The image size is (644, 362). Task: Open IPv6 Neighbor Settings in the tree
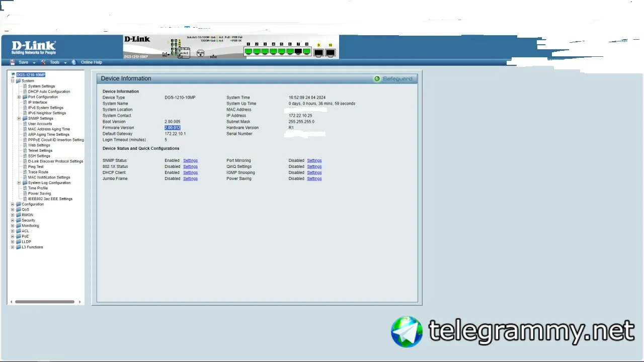47,113
